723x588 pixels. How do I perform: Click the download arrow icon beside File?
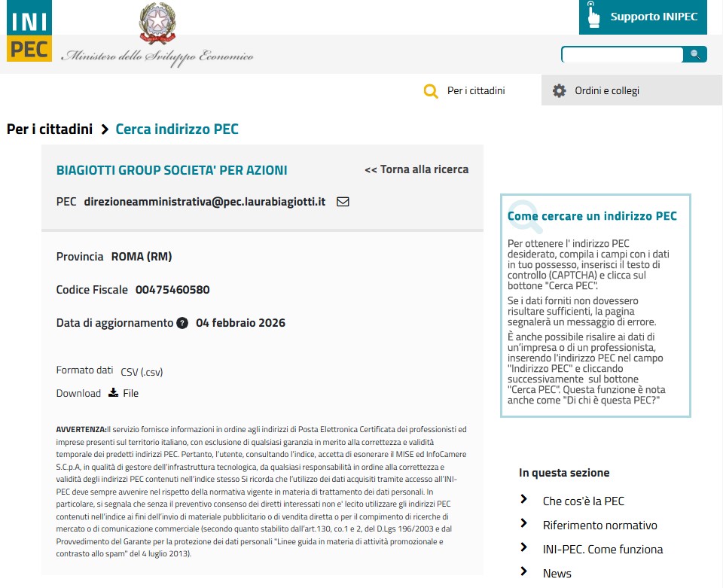coord(114,392)
